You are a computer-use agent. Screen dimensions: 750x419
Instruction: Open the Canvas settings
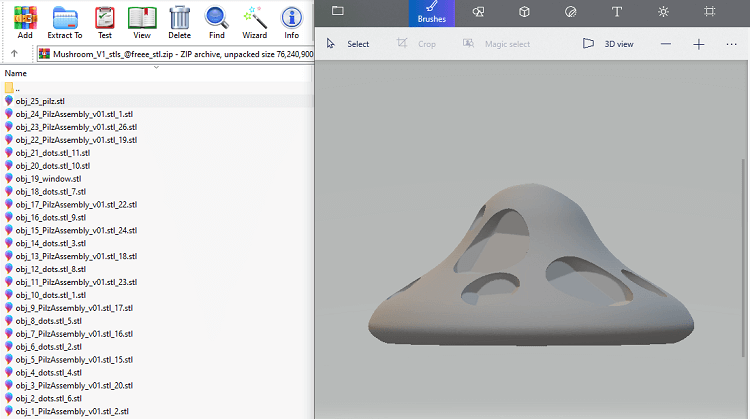point(709,12)
